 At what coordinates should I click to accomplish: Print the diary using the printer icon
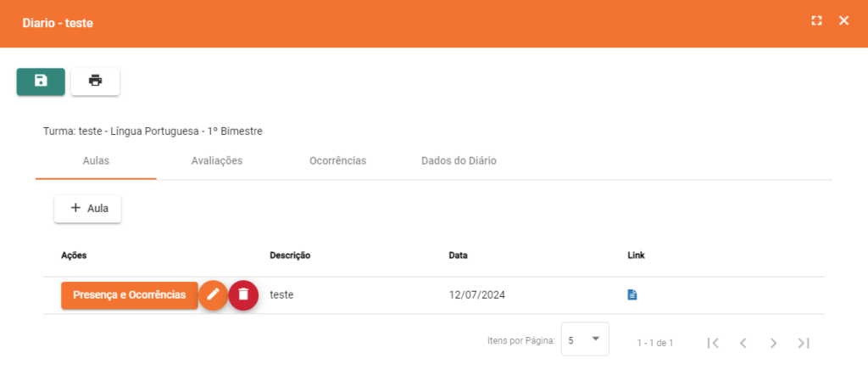95,81
